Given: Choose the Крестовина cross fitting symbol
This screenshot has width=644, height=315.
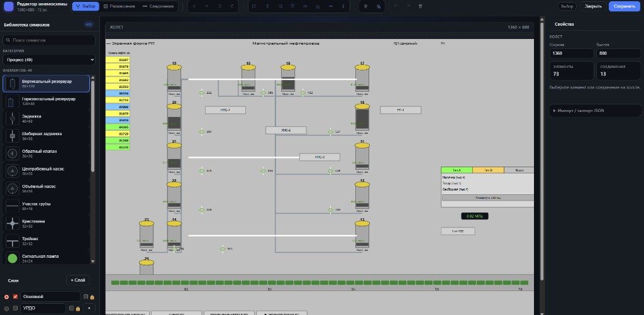Looking at the screenshot, I should coord(46,223).
